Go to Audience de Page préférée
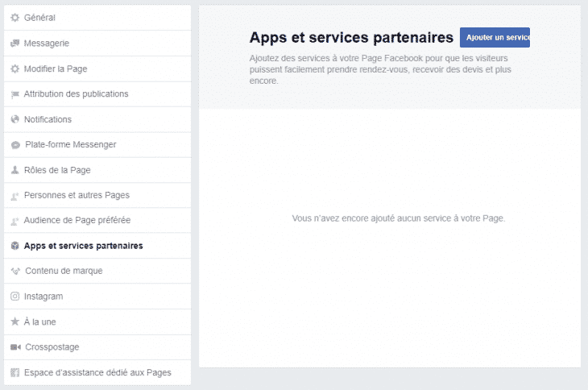588x390 pixels. (x=77, y=220)
